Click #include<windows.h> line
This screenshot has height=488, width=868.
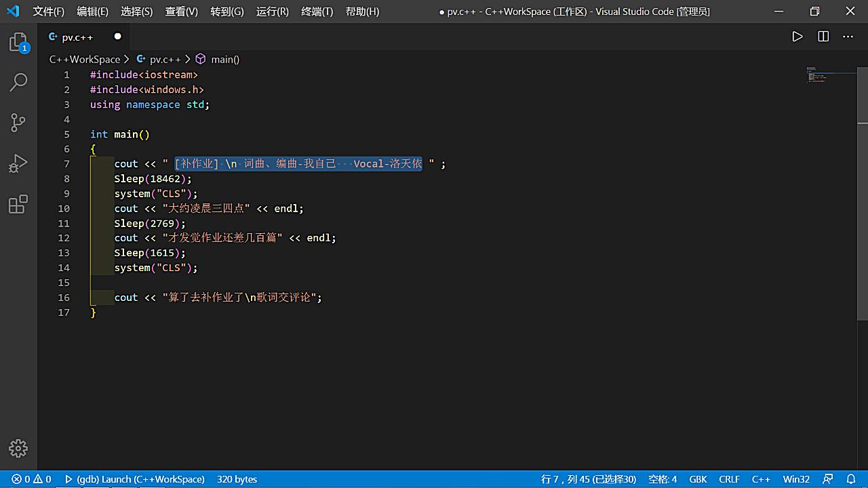(147, 89)
